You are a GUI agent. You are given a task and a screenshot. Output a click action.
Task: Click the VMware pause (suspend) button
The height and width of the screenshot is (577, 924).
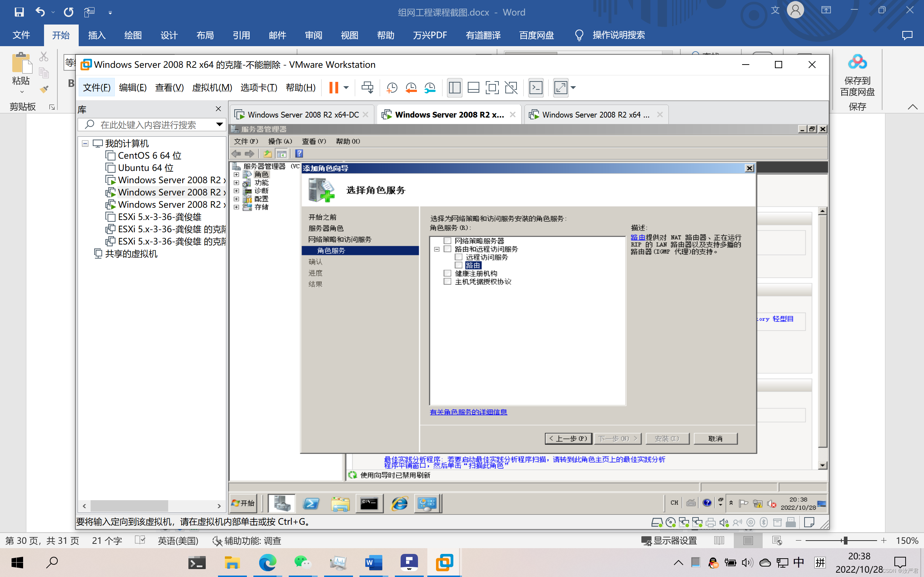334,87
